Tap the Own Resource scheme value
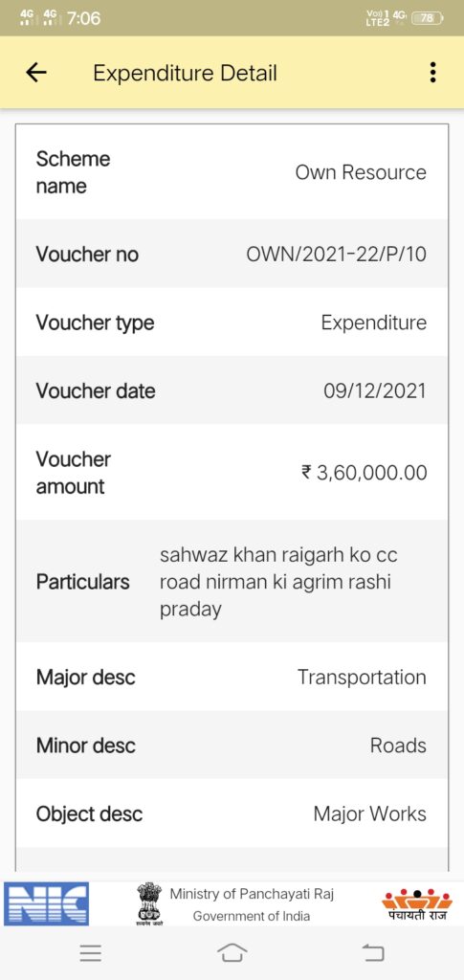This screenshot has height=980, width=464. coord(361,172)
